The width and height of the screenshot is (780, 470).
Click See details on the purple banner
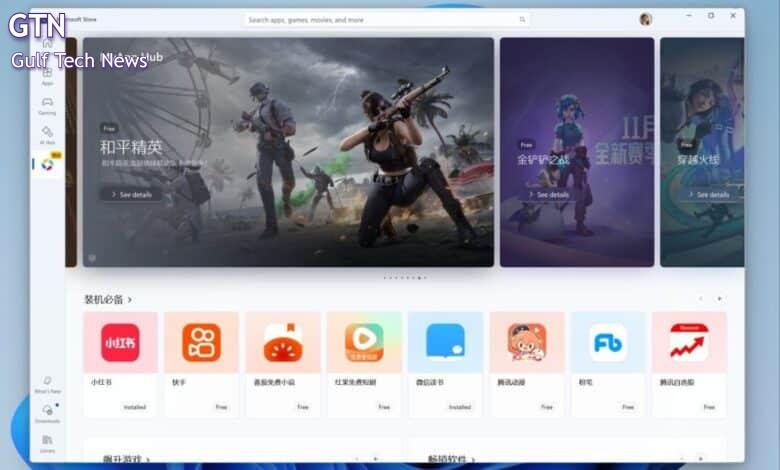coord(546,194)
